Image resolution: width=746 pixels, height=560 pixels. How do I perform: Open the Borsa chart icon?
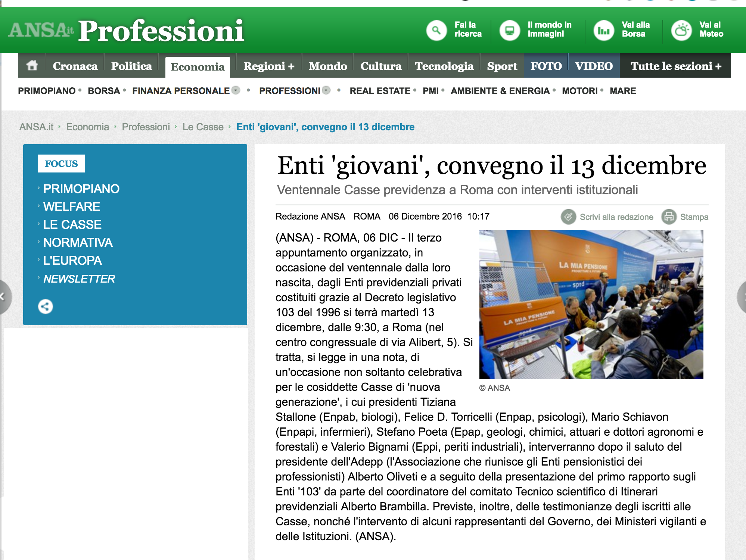click(604, 30)
